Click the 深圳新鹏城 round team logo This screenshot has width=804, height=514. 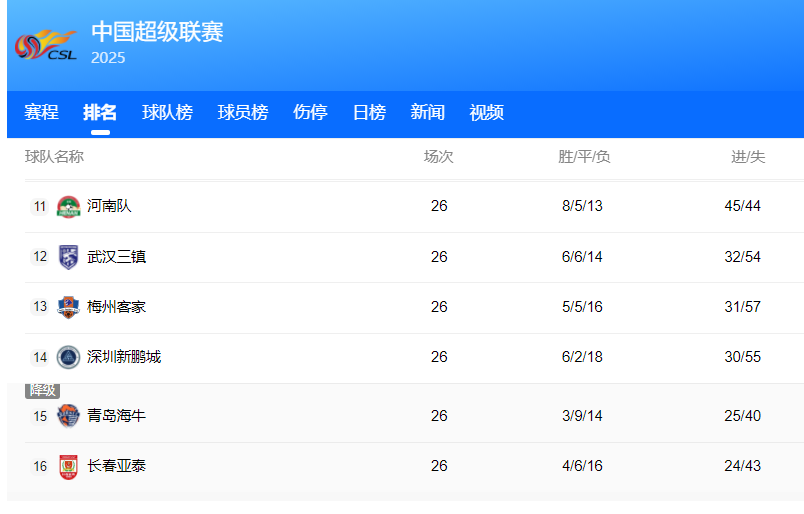coord(68,357)
